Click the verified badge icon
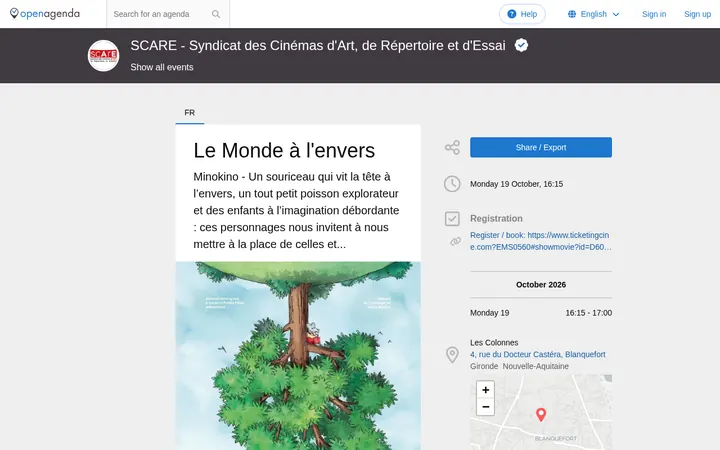This screenshot has width=720, height=450. 521,45
